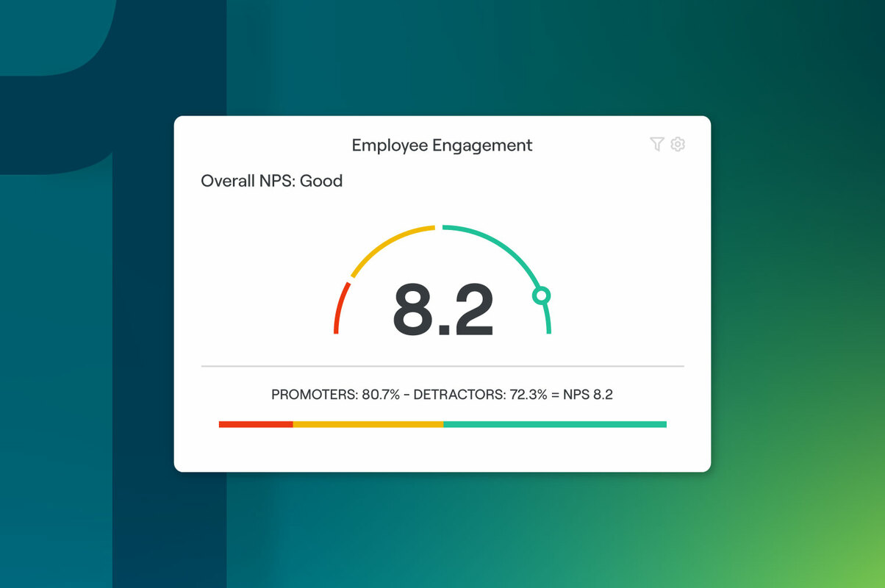The height and width of the screenshot is (588, 885).
Task: Select the red arc of the NPS gauge
Action: (x=340, y=309)
